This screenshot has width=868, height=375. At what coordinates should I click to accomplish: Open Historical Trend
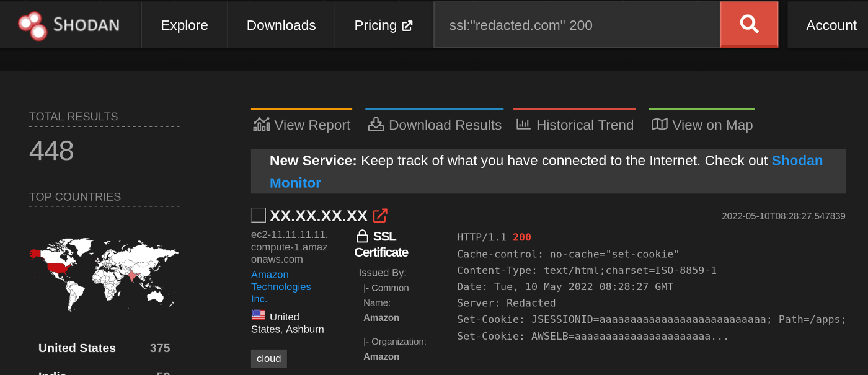tap(575, 125)
